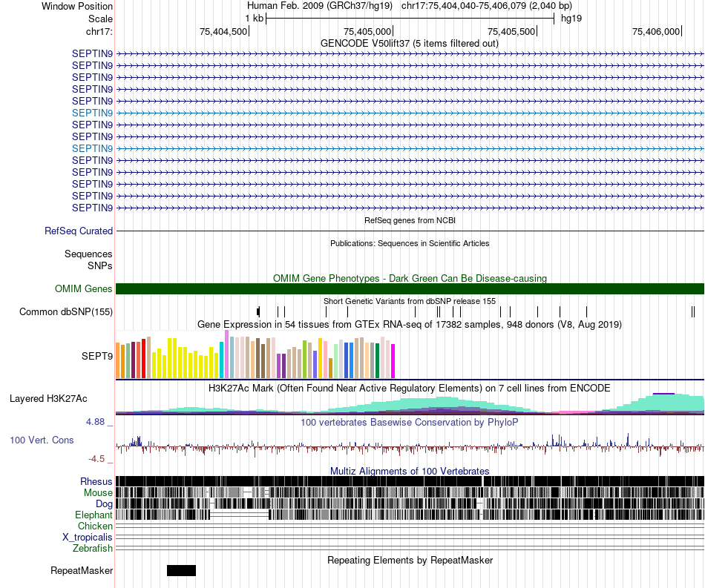Click the 75,405,000 ruler coordinate
Viewport: 705px width, 588px height.
click(x=367, y=31)
